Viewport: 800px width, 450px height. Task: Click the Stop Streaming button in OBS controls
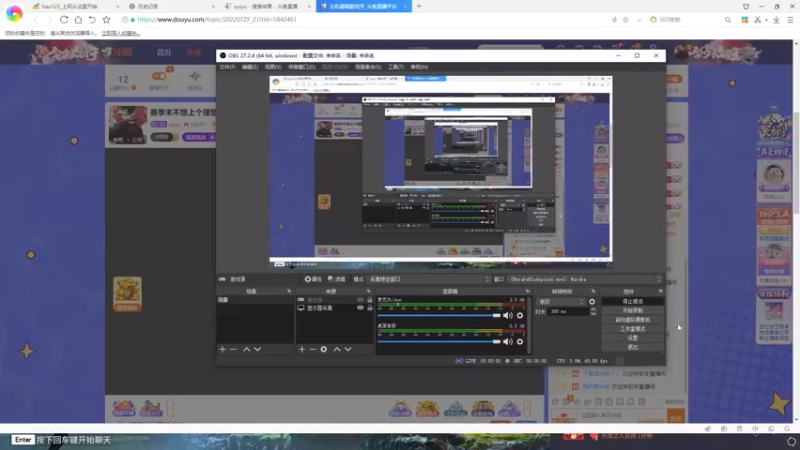coord(633,302)
